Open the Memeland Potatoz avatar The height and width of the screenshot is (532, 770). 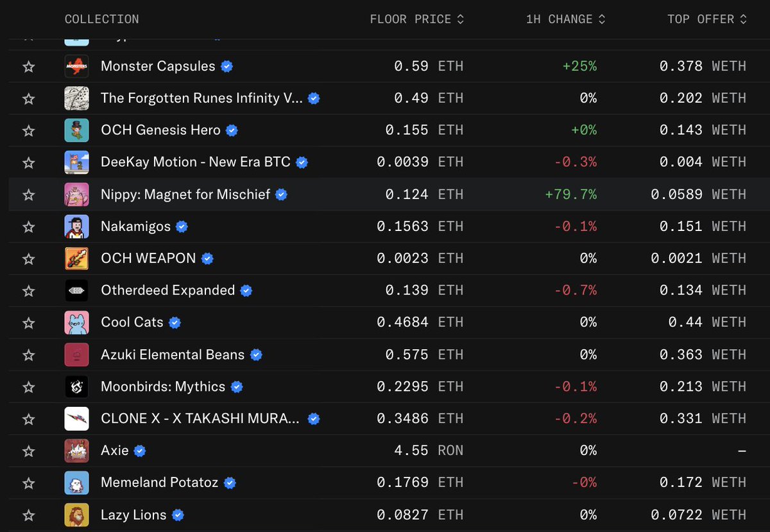coord(77,483)
